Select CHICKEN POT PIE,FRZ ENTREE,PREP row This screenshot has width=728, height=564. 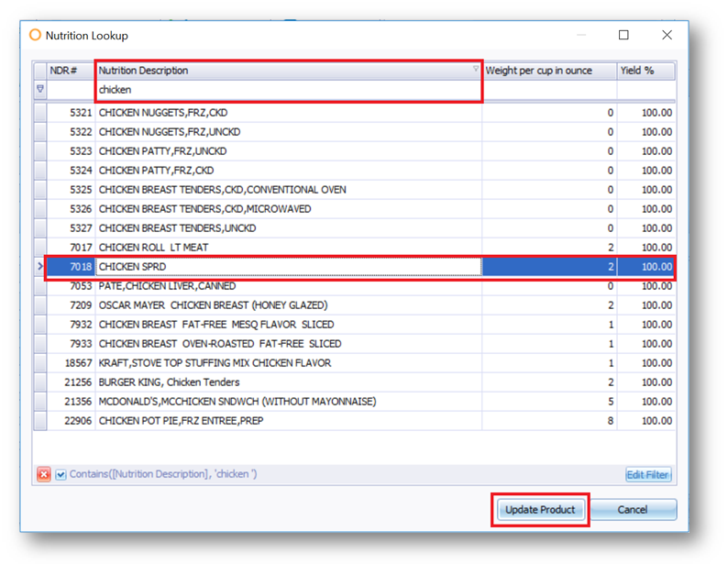[289, 421]
